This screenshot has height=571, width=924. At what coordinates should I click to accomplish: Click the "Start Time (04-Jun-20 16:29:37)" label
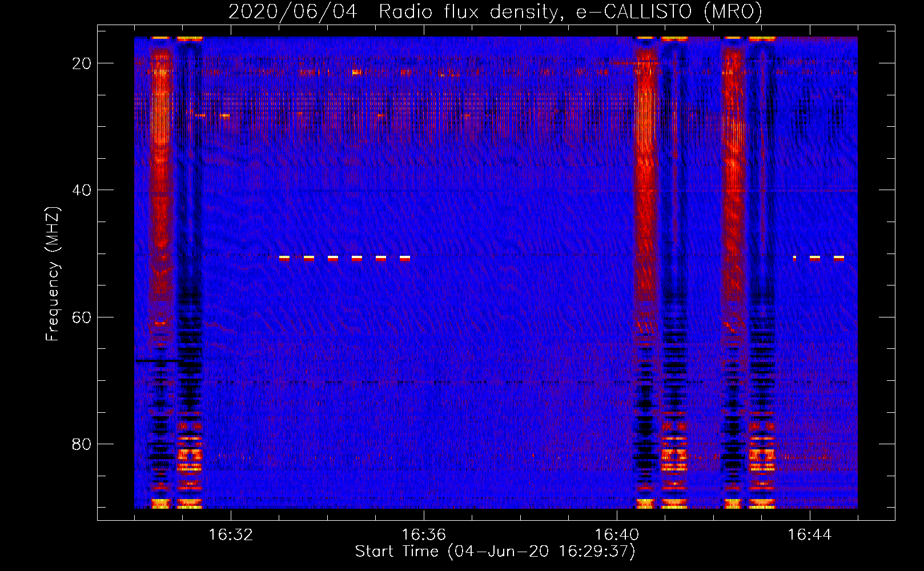(x=495, y=552)
